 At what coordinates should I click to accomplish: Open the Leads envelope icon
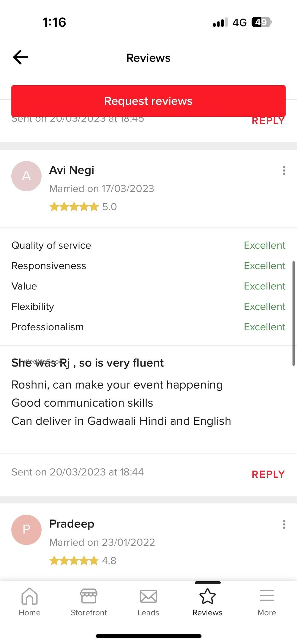pos(148,596)
